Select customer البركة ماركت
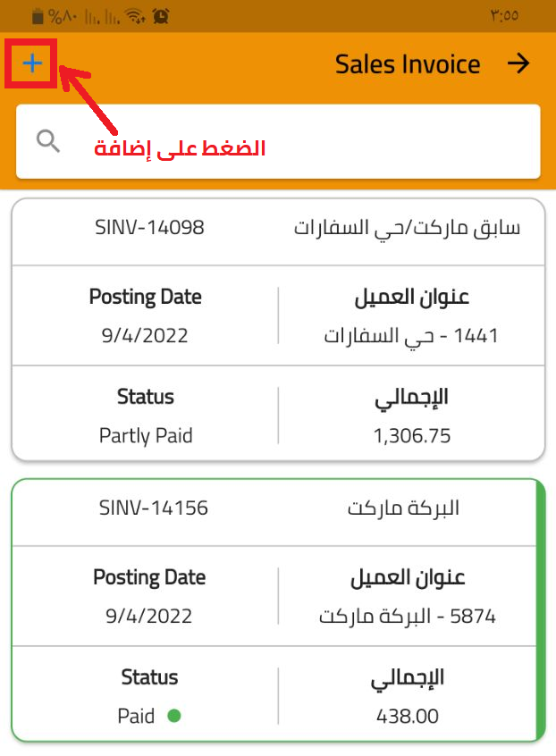556x756 pixels. coord(402,508)
